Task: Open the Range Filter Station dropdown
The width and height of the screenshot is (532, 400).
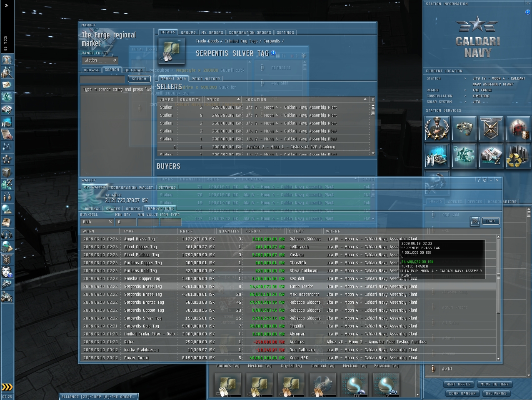Action: pyautogui.click(x=100, y=60)
